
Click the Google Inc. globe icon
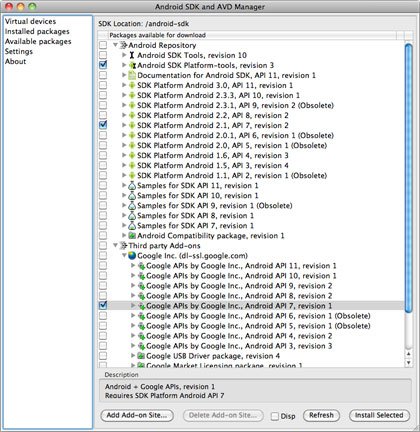click(x=132, y=256)
